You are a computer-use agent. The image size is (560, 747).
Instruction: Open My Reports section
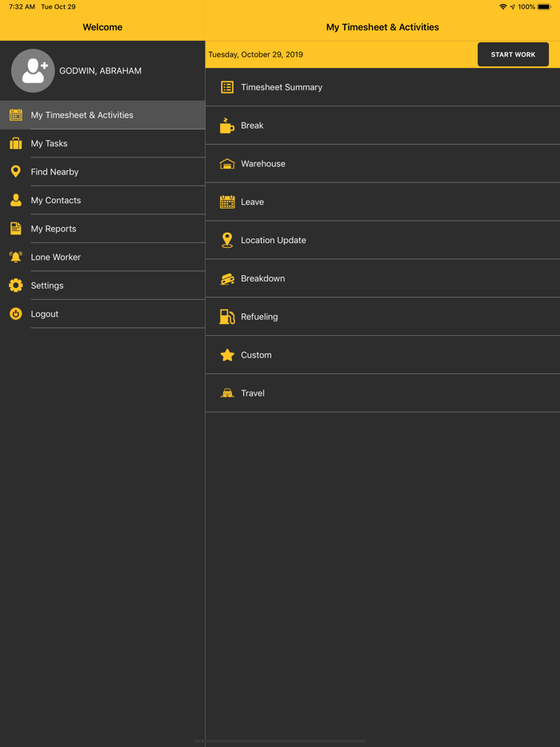click(102, 228)
